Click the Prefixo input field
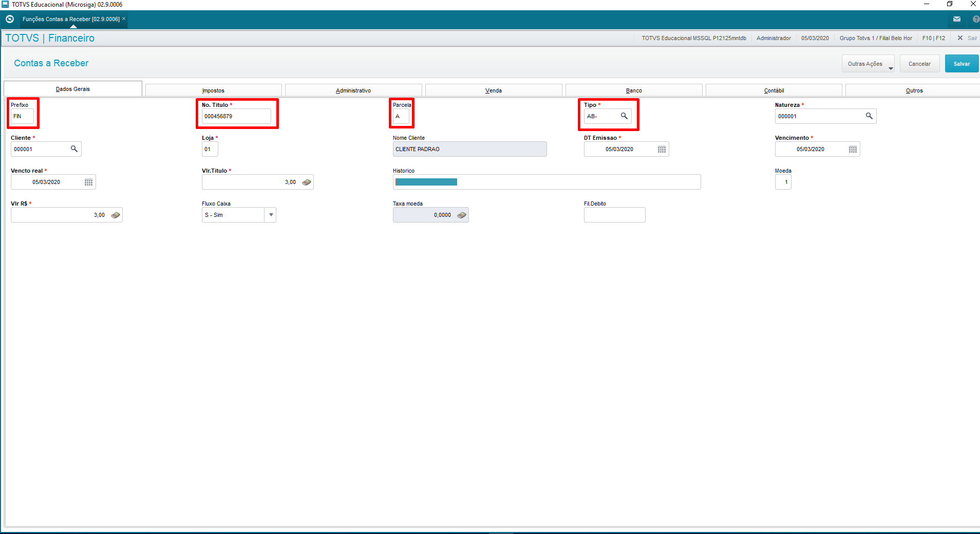 pyautogui.click(x=22, y=116)
